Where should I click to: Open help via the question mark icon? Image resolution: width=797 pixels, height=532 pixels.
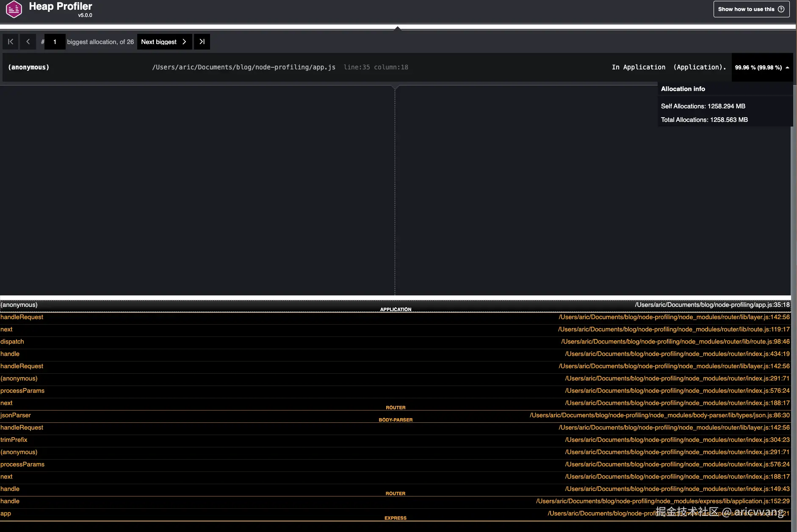780,8
